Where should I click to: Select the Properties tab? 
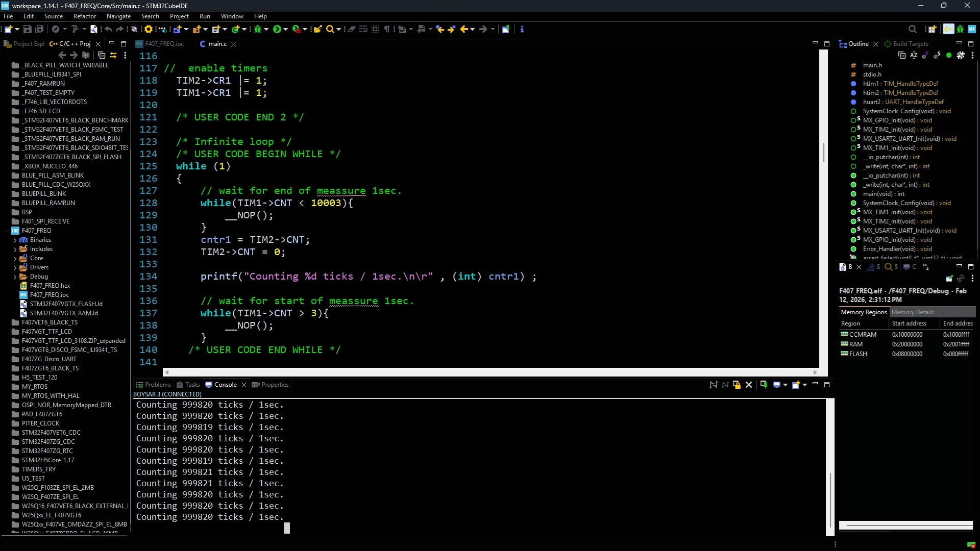pos(271,385)
